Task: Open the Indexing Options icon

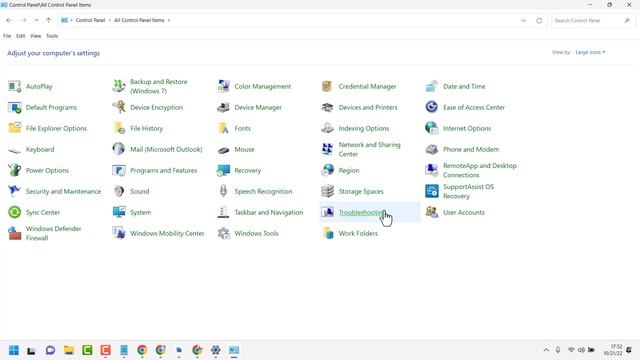Action: [327, 128]
